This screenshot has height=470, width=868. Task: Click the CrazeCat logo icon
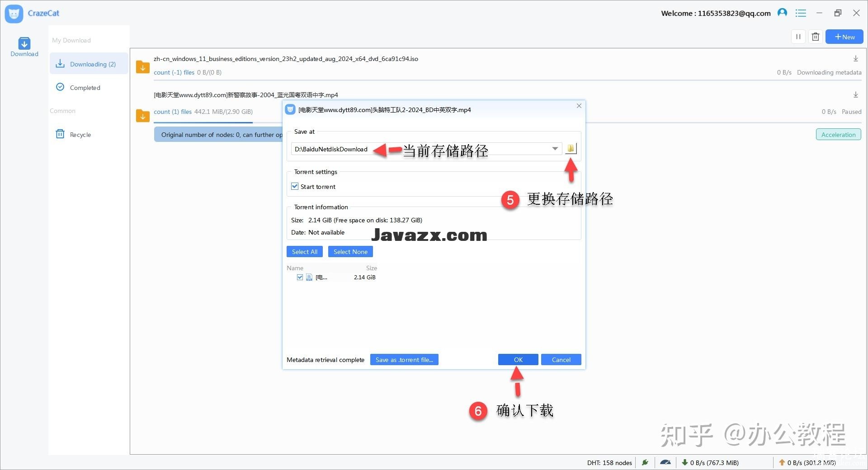[x=14, y=14]
